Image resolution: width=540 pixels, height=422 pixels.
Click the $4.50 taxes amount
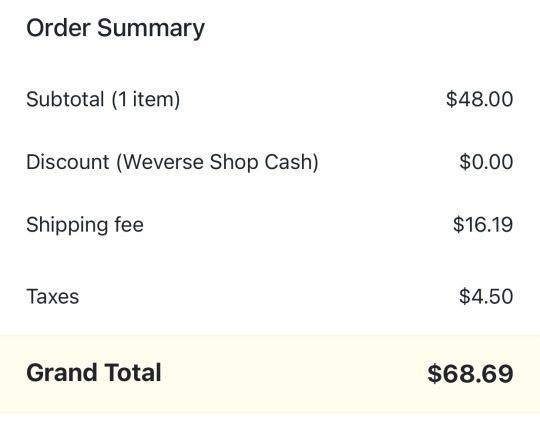click(486, 296)
